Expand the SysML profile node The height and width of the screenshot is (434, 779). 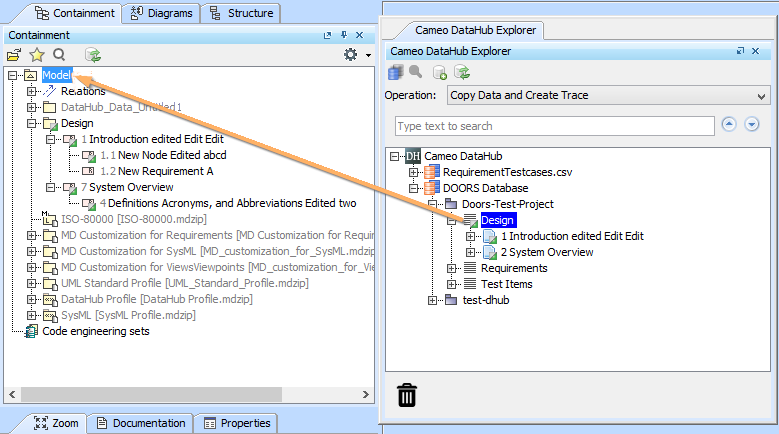31,315
